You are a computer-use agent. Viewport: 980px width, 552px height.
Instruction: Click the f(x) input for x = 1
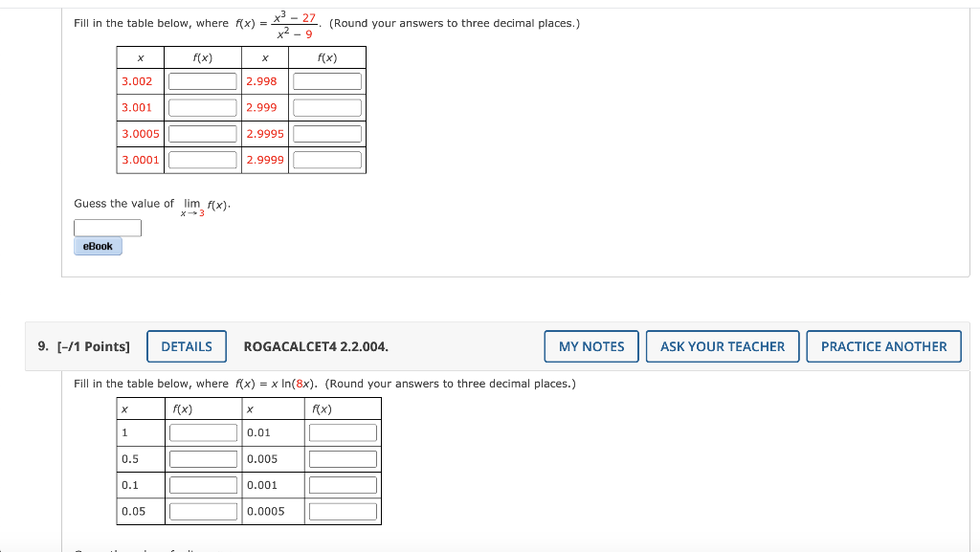pos(203,432)
